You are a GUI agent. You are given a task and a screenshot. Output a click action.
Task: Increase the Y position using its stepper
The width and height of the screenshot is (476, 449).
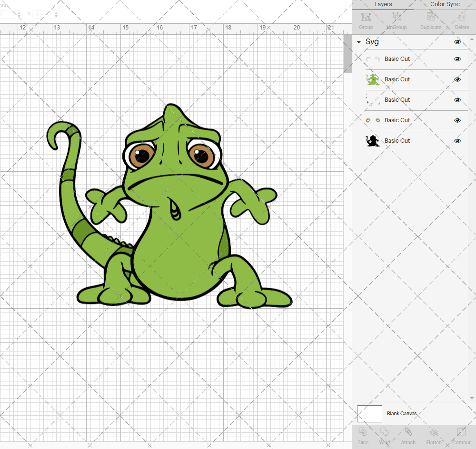[56, 13]
